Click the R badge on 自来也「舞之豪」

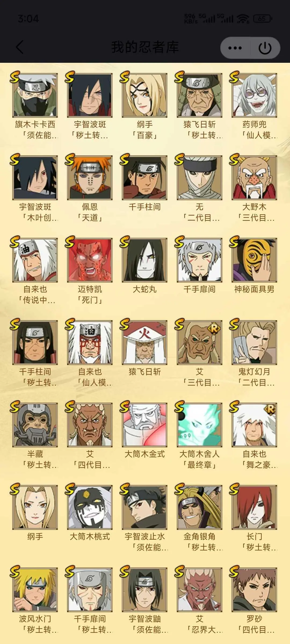270,409
